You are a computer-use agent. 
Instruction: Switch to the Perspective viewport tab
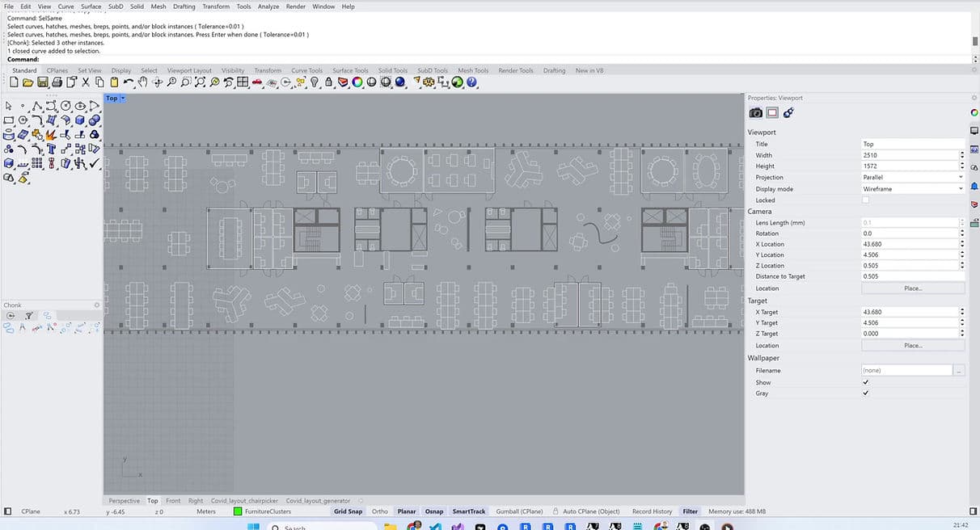tap(124, 501)
